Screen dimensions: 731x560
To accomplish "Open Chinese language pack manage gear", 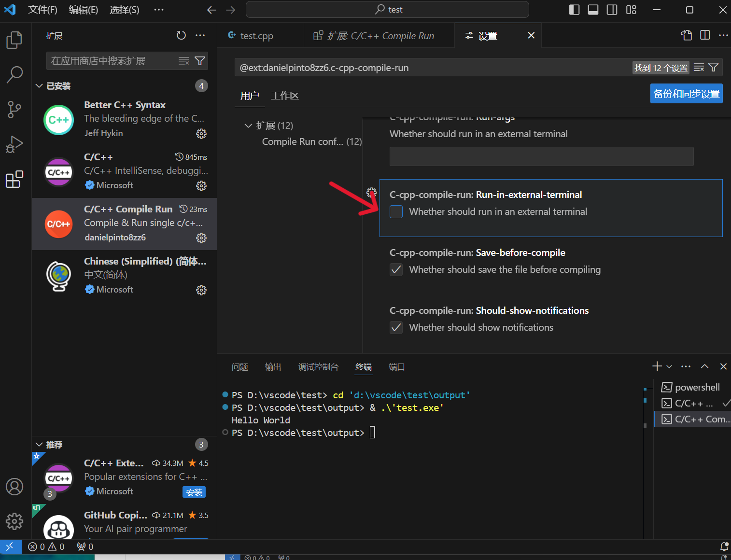I will click(201, 290).
